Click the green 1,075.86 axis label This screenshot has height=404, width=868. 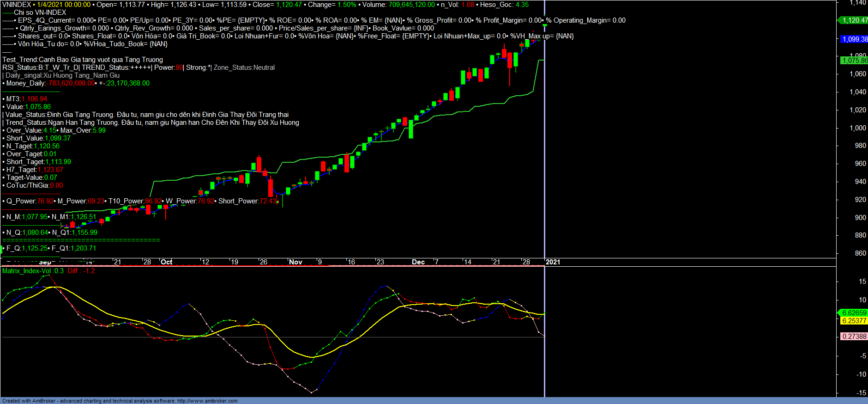pyautogui.click(x=854, y=61)
